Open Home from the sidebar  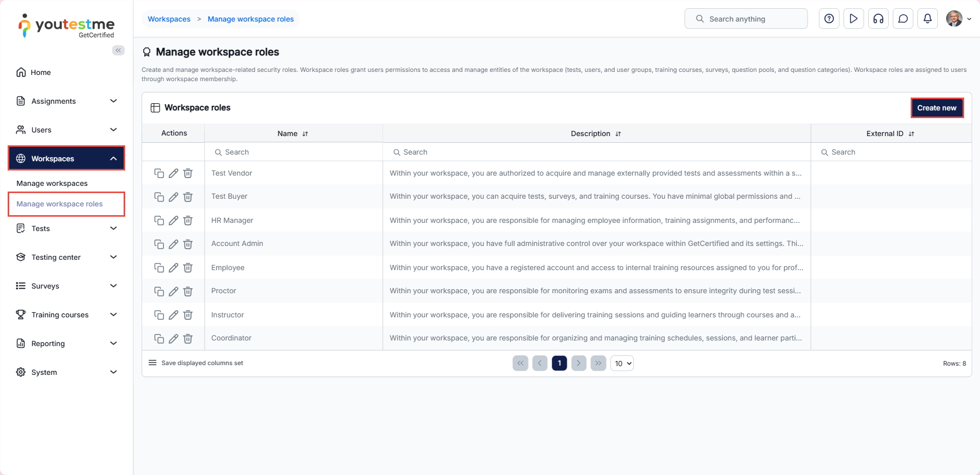(x=41, y=72)
